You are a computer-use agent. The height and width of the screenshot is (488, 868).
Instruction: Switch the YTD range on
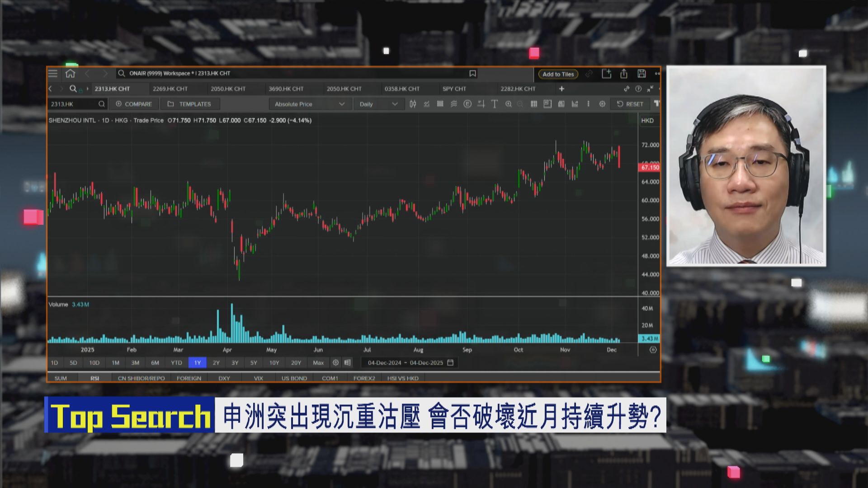tap(176, 362)
